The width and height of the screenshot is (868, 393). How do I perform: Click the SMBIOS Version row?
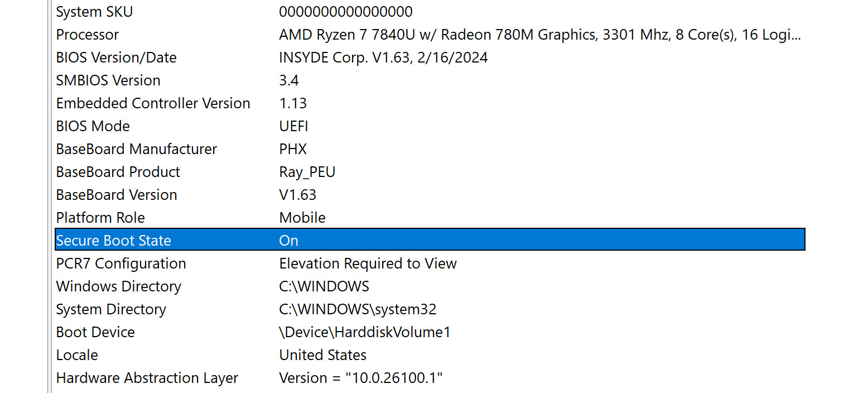point(108,80)
